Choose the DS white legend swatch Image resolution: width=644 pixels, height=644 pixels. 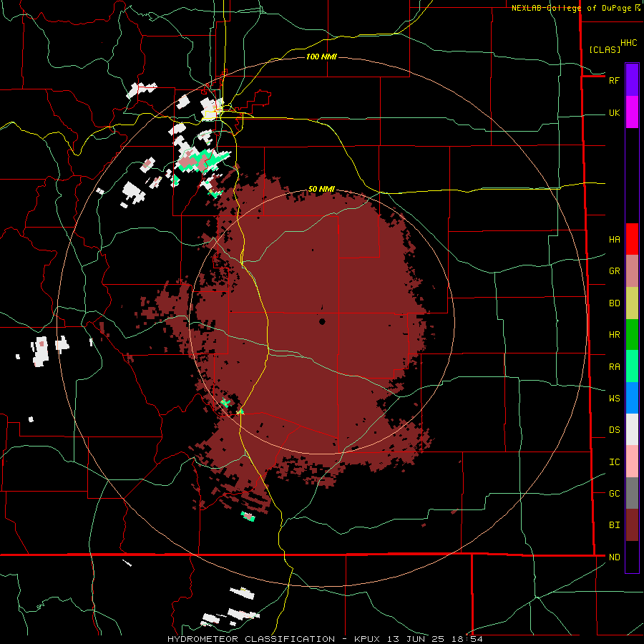[x=632, y=429]
